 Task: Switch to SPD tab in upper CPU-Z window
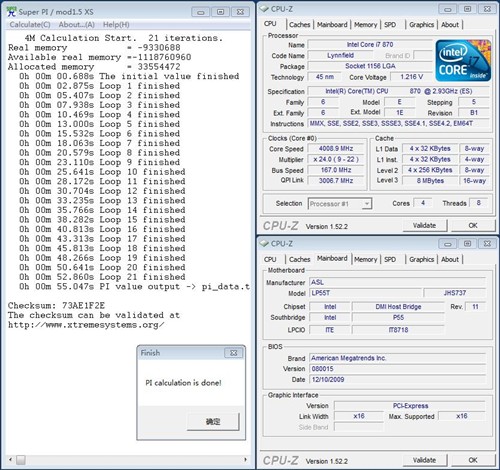[390, 25]
